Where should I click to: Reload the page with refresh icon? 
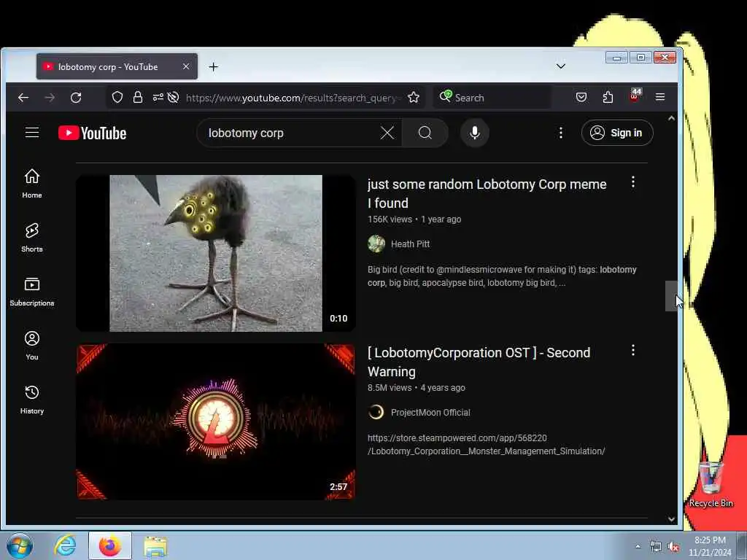(x=76, y=98)
